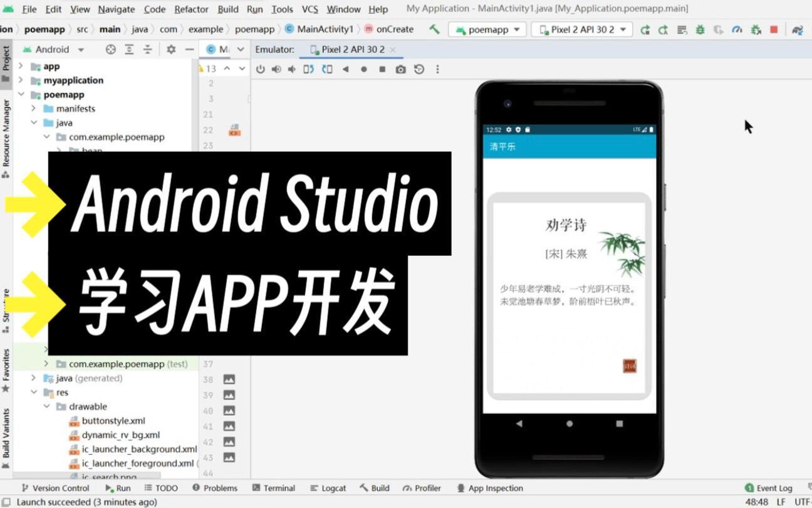
Task: Click Attach Debugger to Android Process icon
Action: (x=756, y=29)
